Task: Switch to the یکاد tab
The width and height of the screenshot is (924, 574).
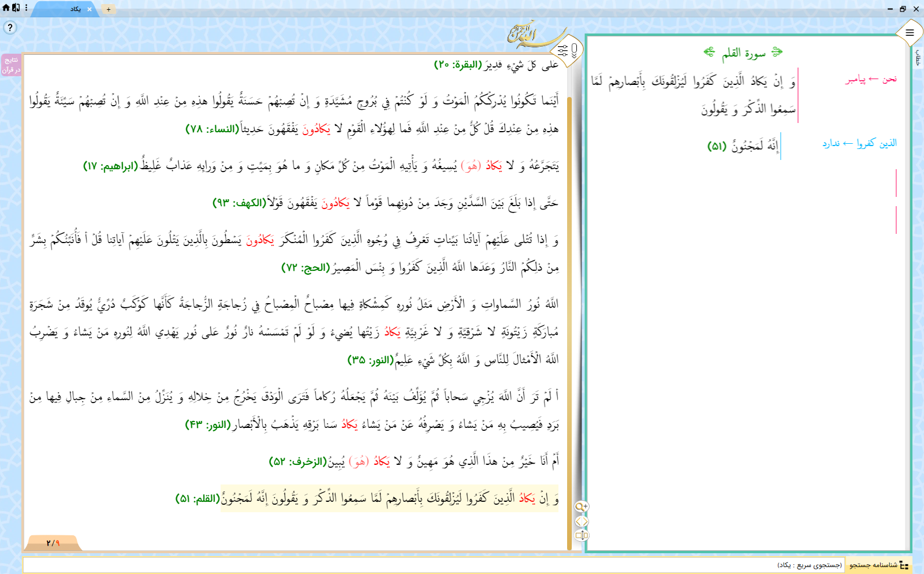Action: click(x=75, y=9)
